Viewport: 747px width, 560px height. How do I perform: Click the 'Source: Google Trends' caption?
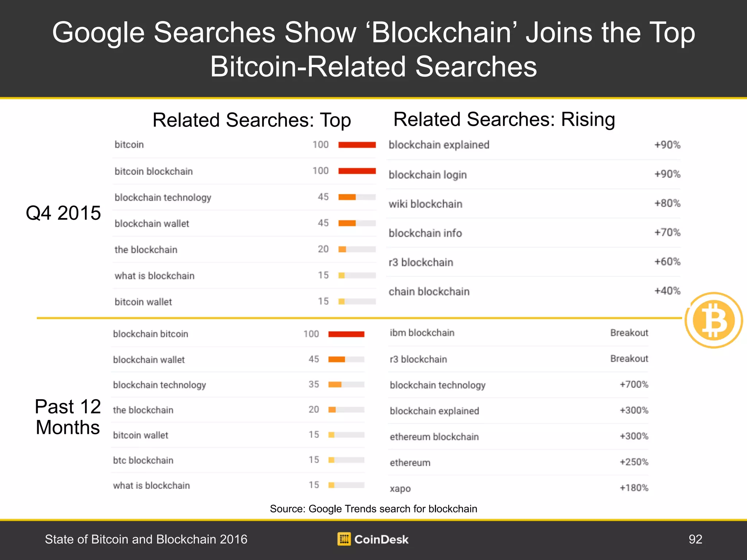373,509
